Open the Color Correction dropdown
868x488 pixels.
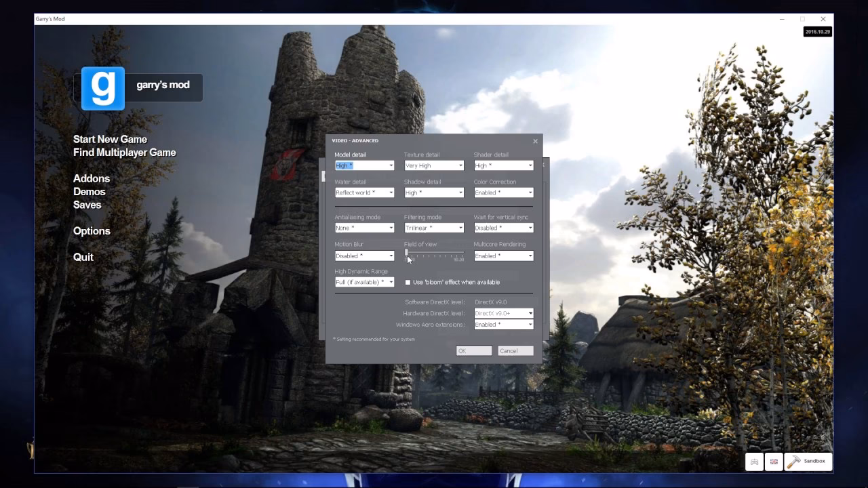pyautogui.click(x=504, y=192)
